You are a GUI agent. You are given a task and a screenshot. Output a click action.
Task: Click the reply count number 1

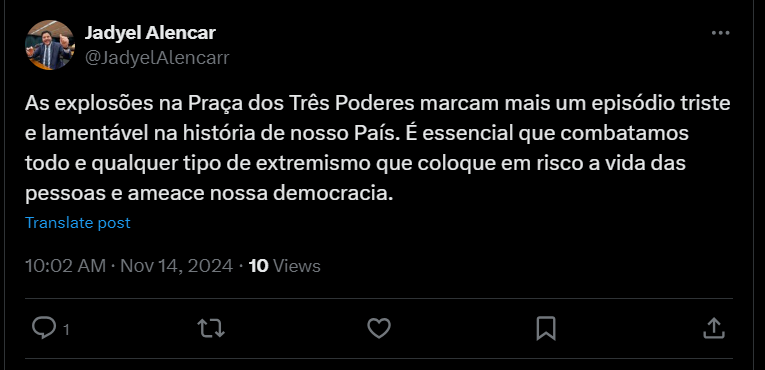pyautogui.click(x=66, y=330)
